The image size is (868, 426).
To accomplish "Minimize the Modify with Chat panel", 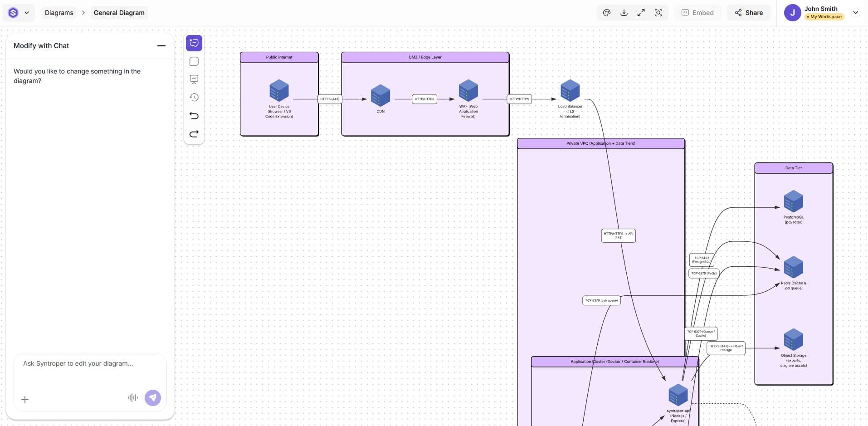I will coord(161,46).
